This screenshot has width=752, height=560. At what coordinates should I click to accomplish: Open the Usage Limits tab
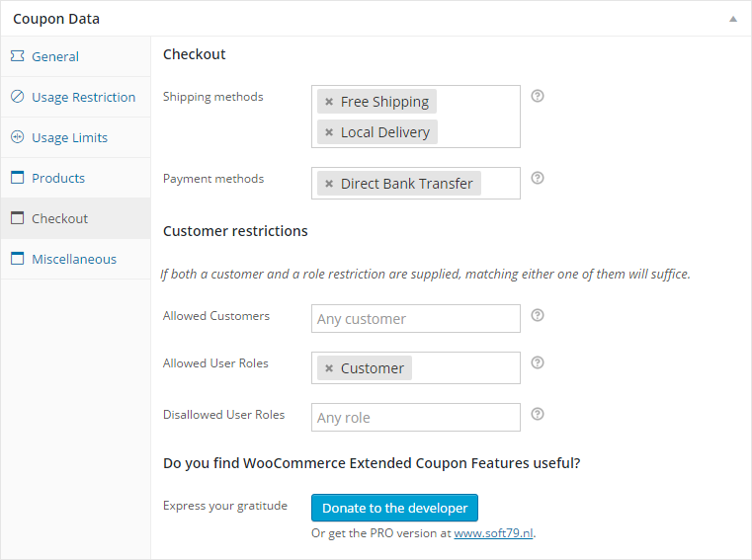click(x=69, y=137)
